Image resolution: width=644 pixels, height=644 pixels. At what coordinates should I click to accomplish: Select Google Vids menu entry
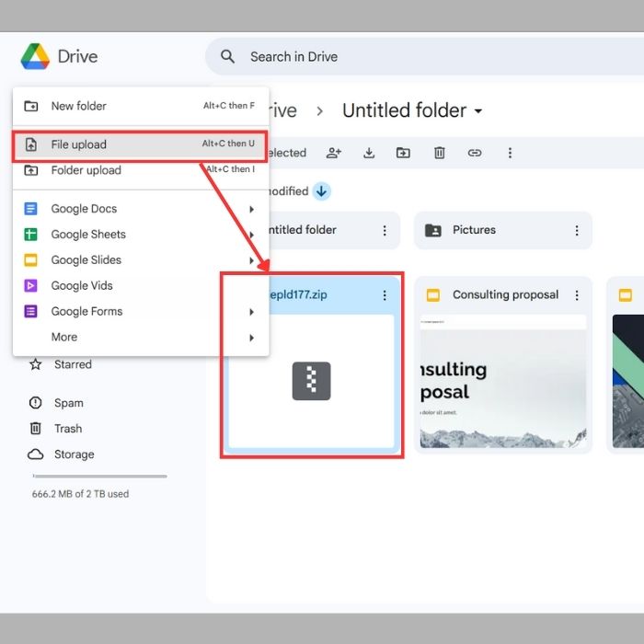click(141, 285)
